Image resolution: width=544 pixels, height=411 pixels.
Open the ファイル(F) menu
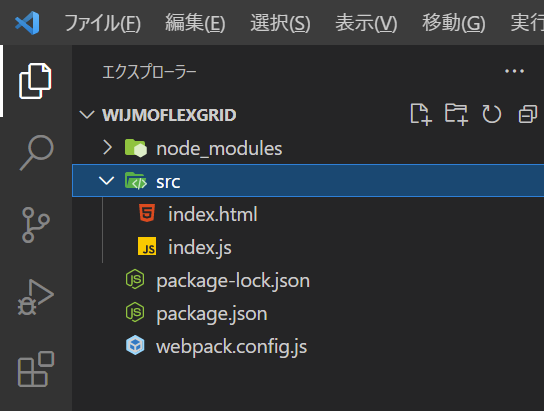(103, 23)
